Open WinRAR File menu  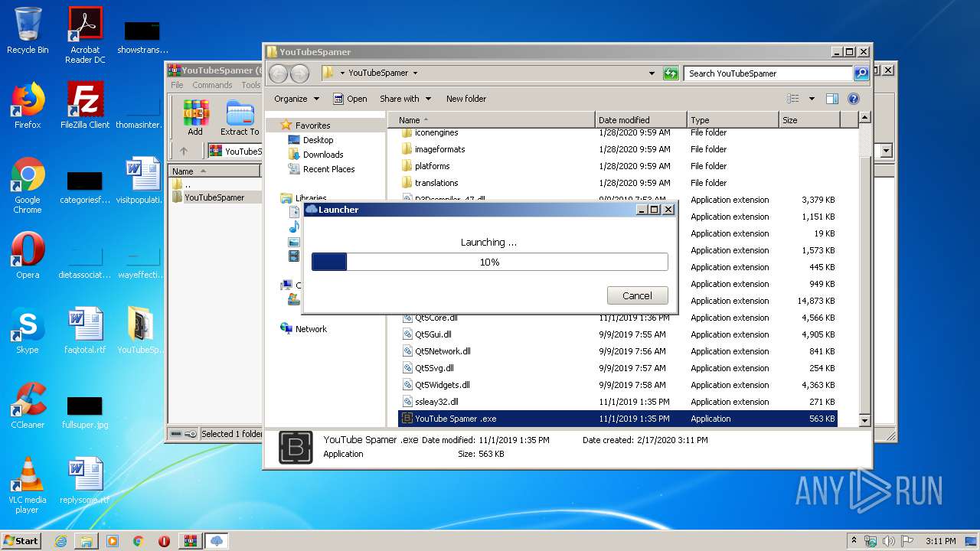click(177, 85)
